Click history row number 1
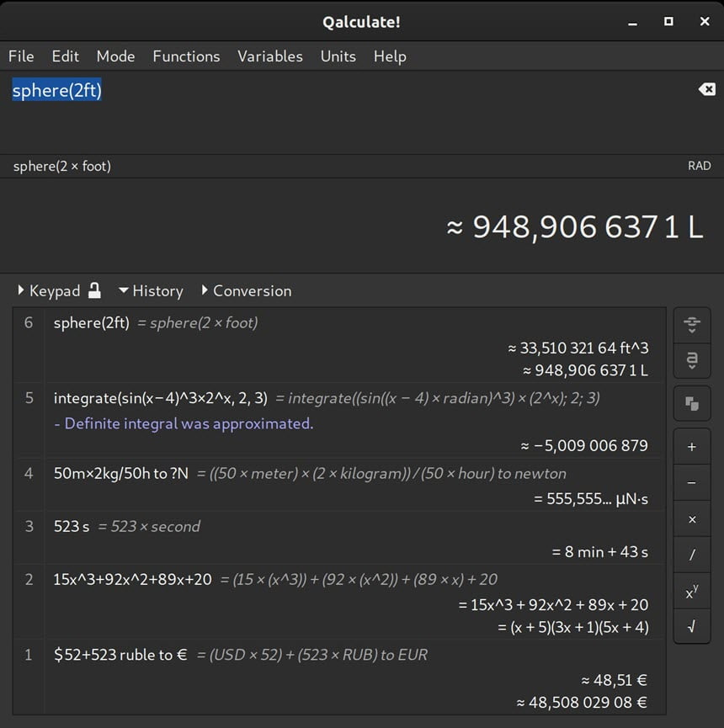This screenshot has height=728, width=724. pos(29,655)
